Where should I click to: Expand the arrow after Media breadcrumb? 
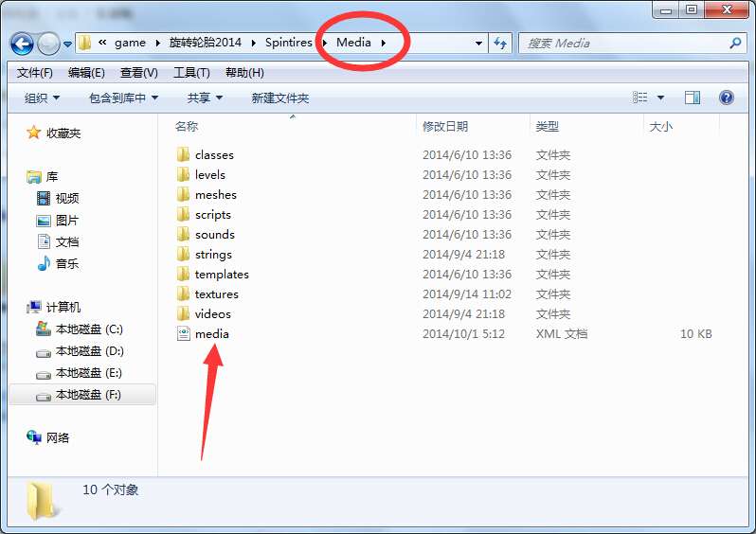(x=384, y=43)
